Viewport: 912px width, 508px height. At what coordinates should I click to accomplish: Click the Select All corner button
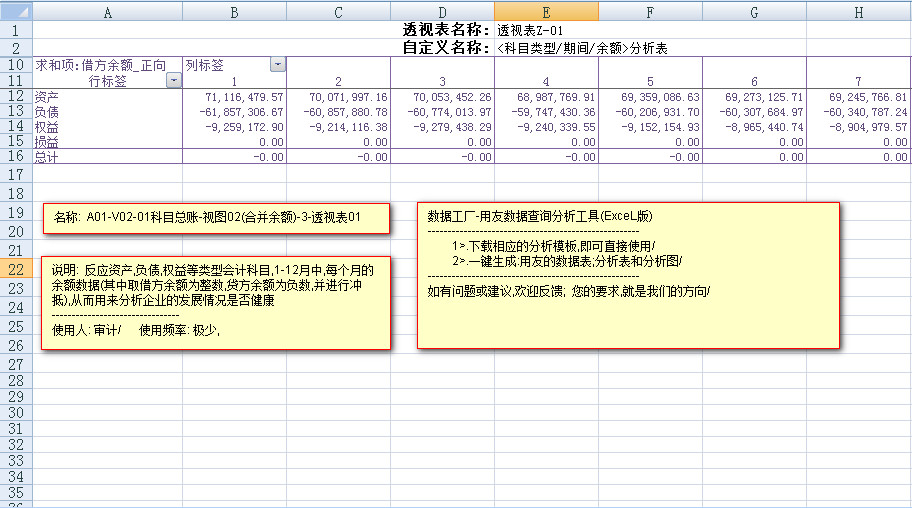pos(16,11)
